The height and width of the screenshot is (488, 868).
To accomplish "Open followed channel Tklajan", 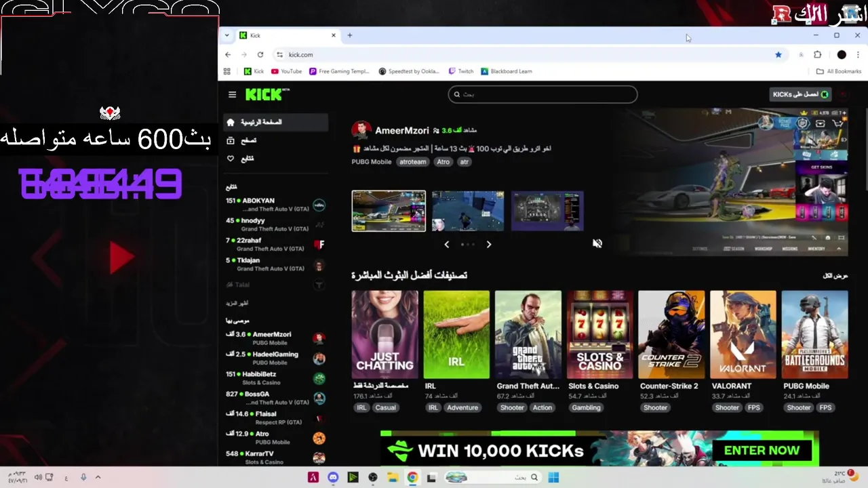I will (276, 264).
